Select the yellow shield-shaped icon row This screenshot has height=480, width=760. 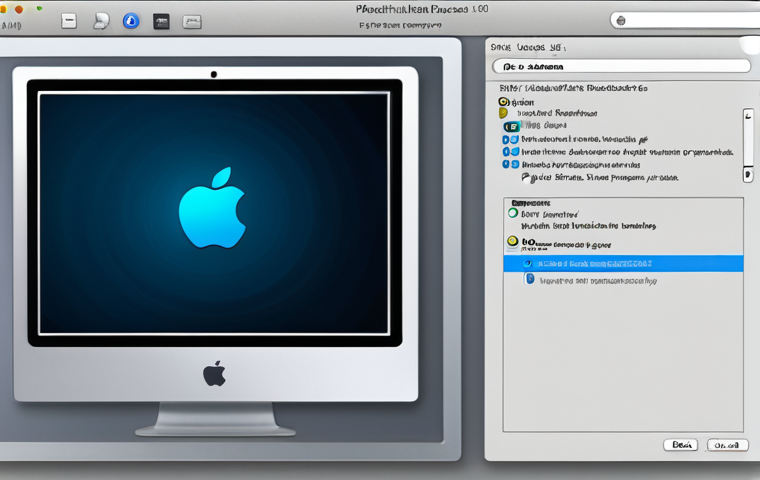click(548, 113)
